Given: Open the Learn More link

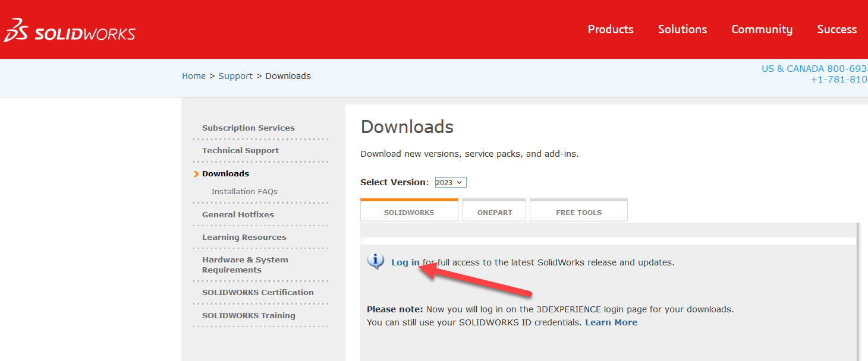Looking at the screenshot, I should [611, 322].
